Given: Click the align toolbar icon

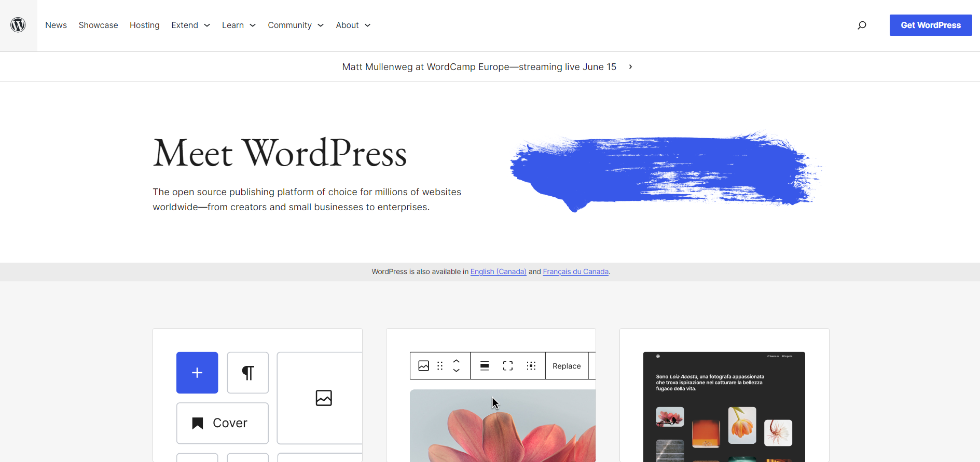Looking at the screenshot, I should [485, 366].
